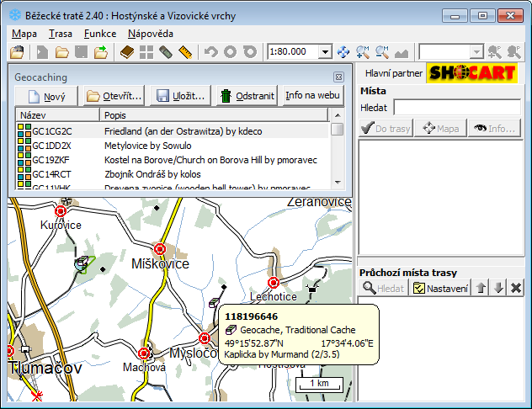Open the Funkce menu
The image size is (532, 409).
100,34
